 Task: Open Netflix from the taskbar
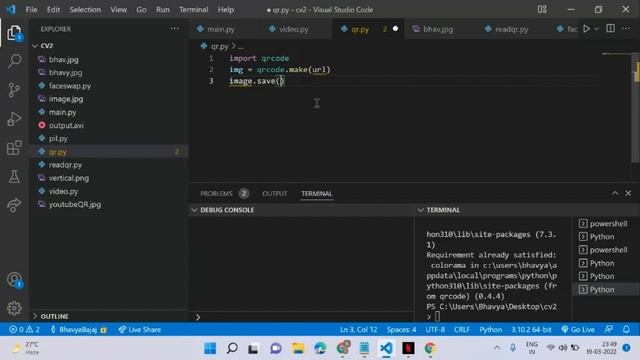tap(408, 348)
